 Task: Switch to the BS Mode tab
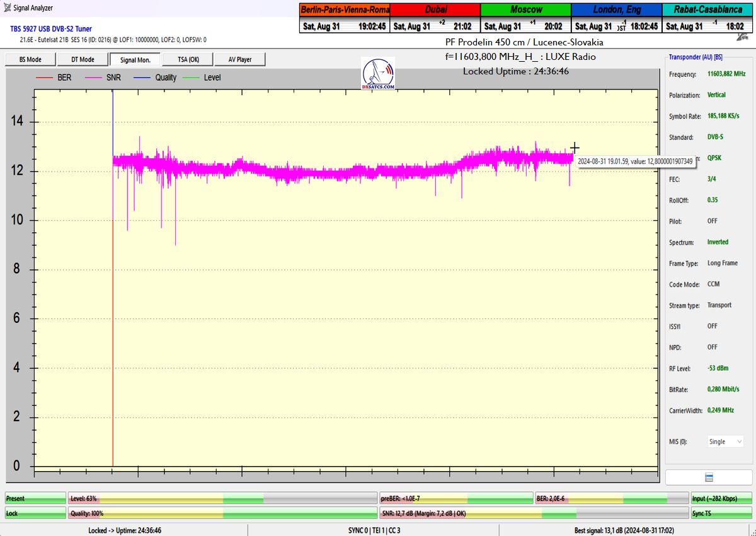click(30, 60)
